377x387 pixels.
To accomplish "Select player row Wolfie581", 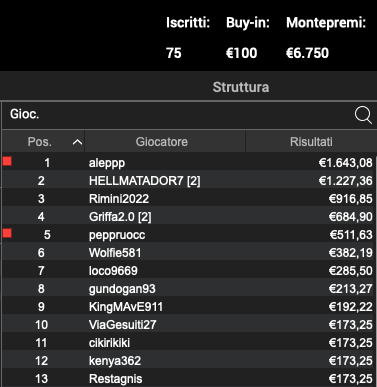I will pos(189,253).
